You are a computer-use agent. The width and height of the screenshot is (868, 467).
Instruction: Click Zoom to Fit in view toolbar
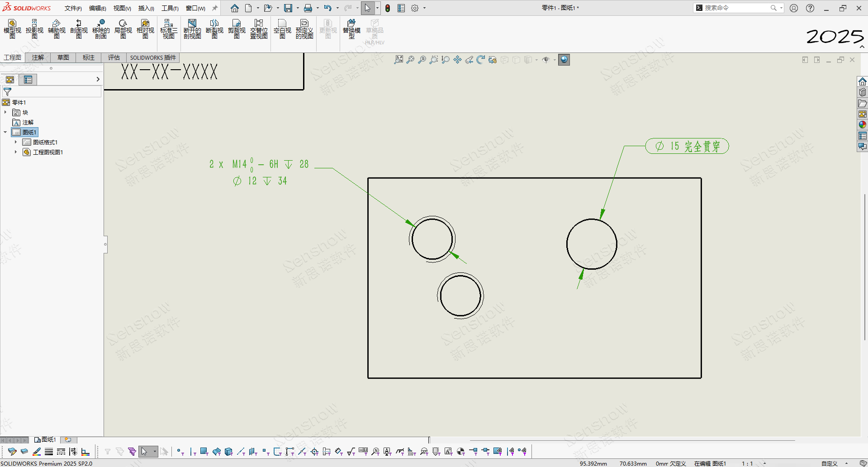(x=398, y=60)
